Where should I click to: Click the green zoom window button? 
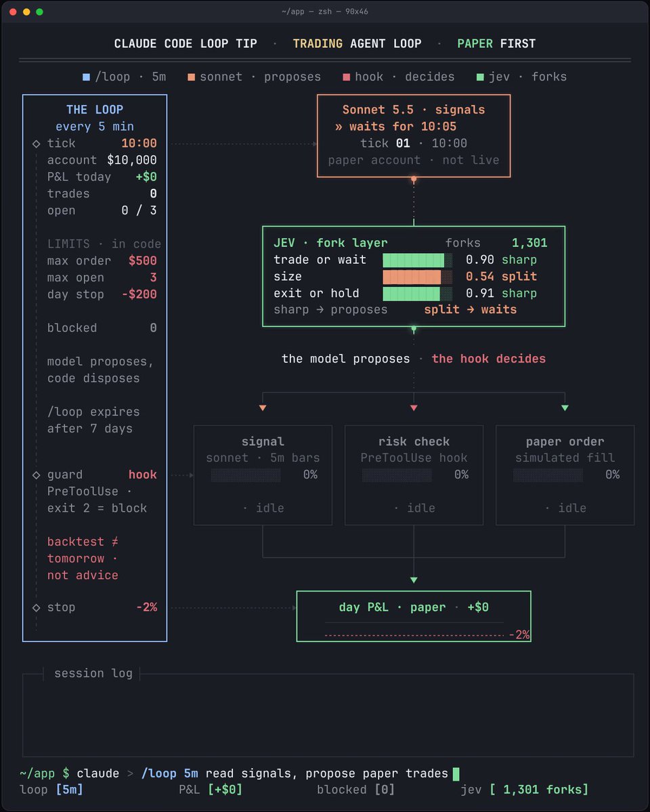(x=39, y=12)
